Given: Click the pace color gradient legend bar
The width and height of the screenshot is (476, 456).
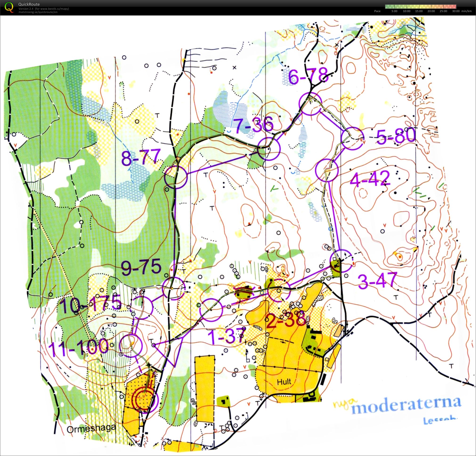Looking at the screenshot, I should pyautogui.click(x=421, y=7).
